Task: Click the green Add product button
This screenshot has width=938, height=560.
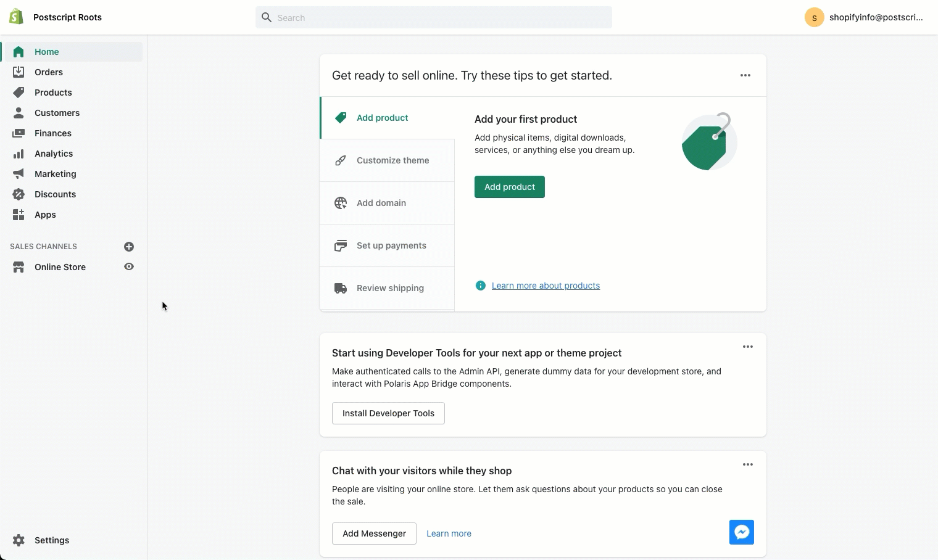Action: [x=510, y=187]
